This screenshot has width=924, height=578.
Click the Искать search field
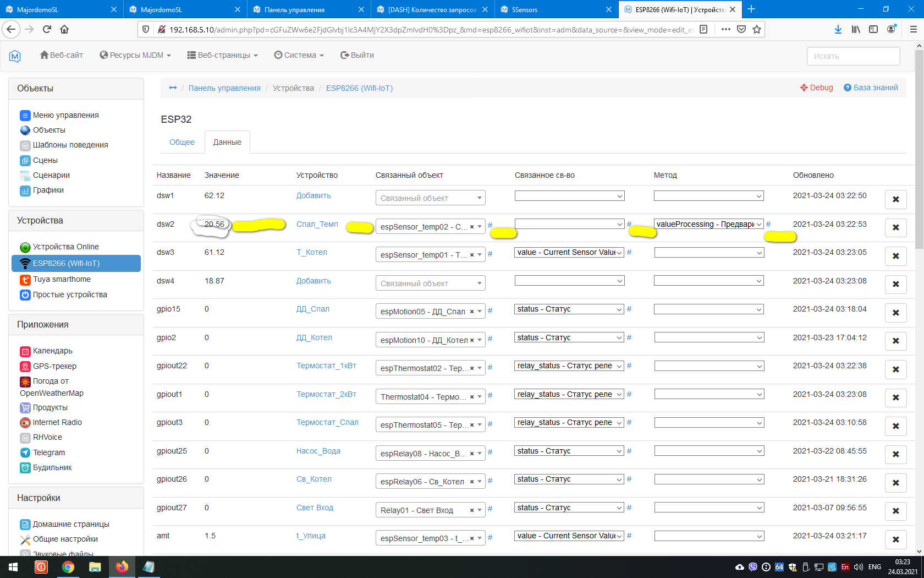coord(853,56)
